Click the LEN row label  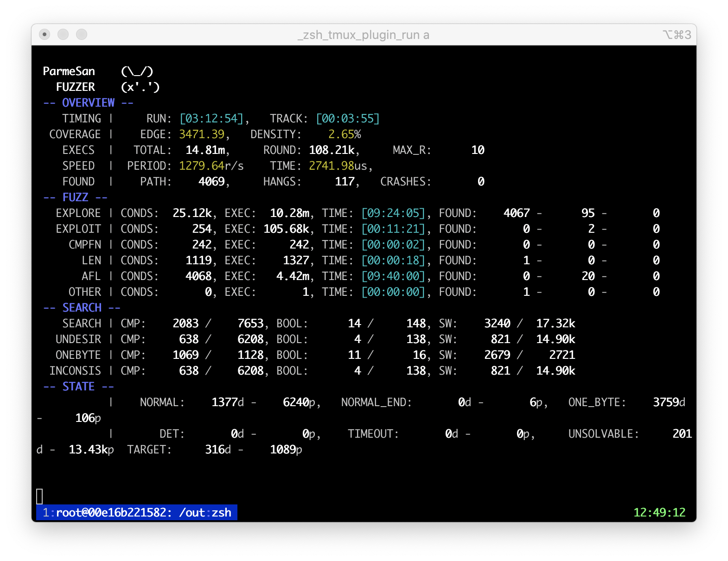click(91, 261)
